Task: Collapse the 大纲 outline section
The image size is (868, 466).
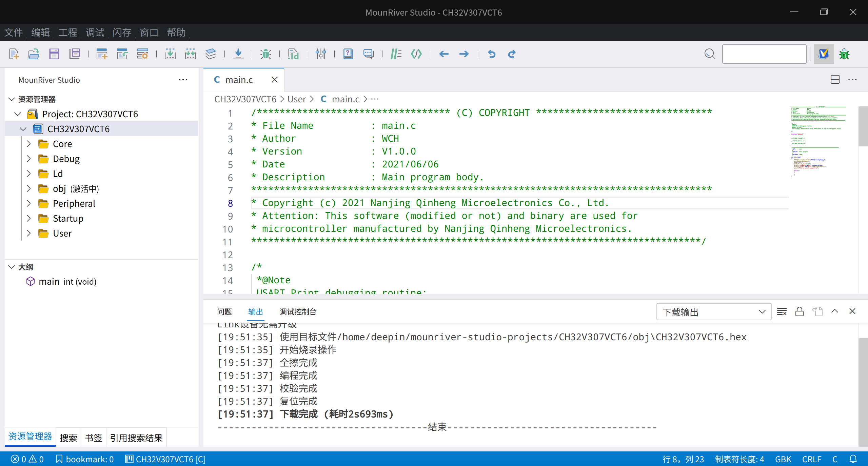Action: tap(12, 267)
